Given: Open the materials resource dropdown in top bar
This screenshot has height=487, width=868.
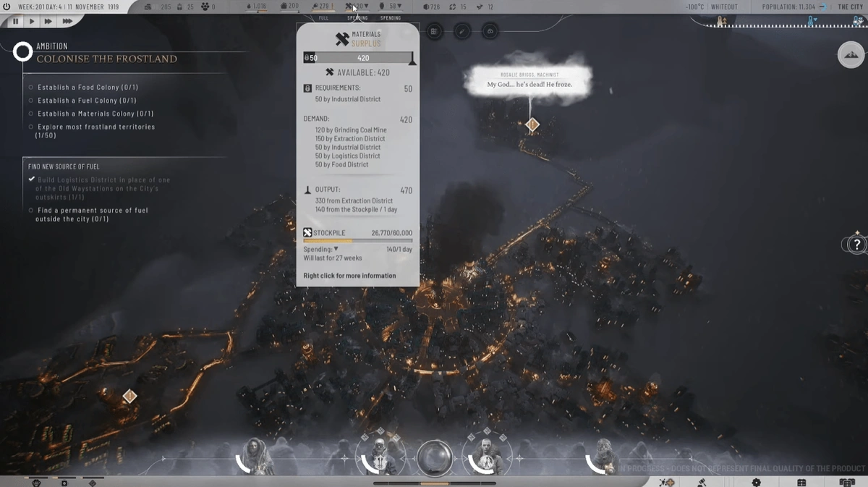Looking at the screenshot, I should pos(357,7).
